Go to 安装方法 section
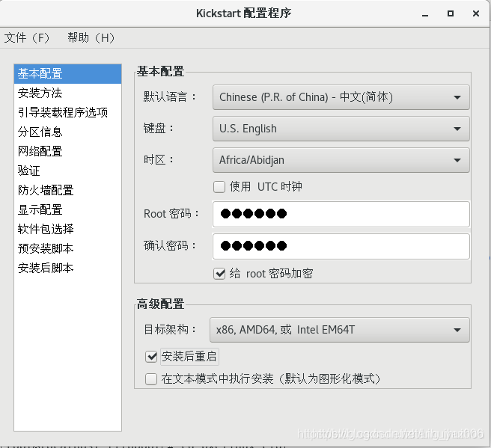491x448 pixels. coord(67,93)
